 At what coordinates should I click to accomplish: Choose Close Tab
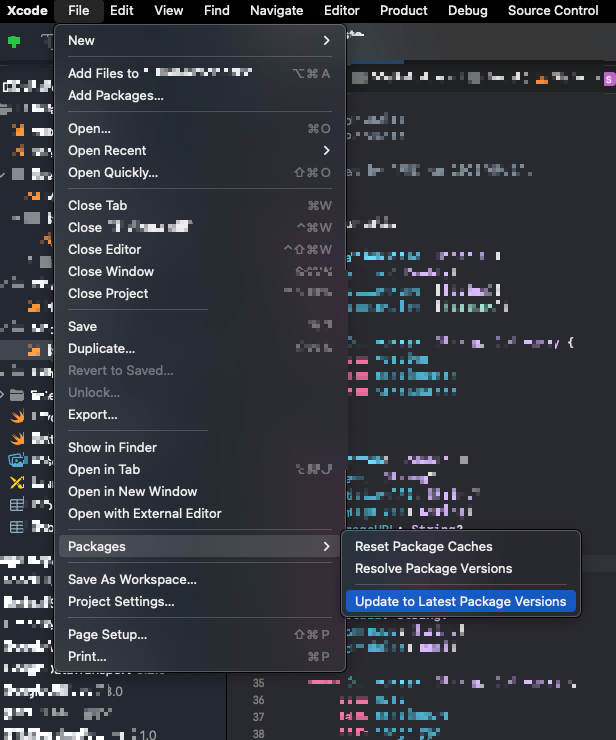point(200,205)
